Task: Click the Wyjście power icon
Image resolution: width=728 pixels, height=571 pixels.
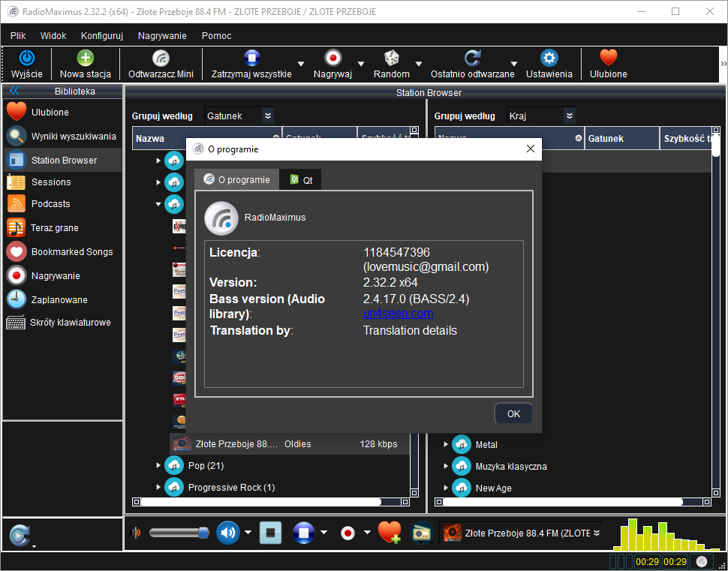Action: [x=27, y=58]
